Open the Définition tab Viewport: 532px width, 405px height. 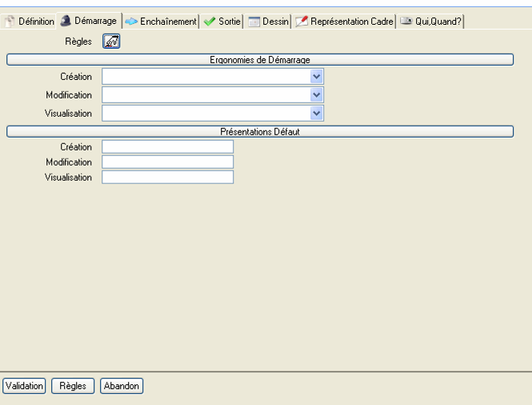30,22
